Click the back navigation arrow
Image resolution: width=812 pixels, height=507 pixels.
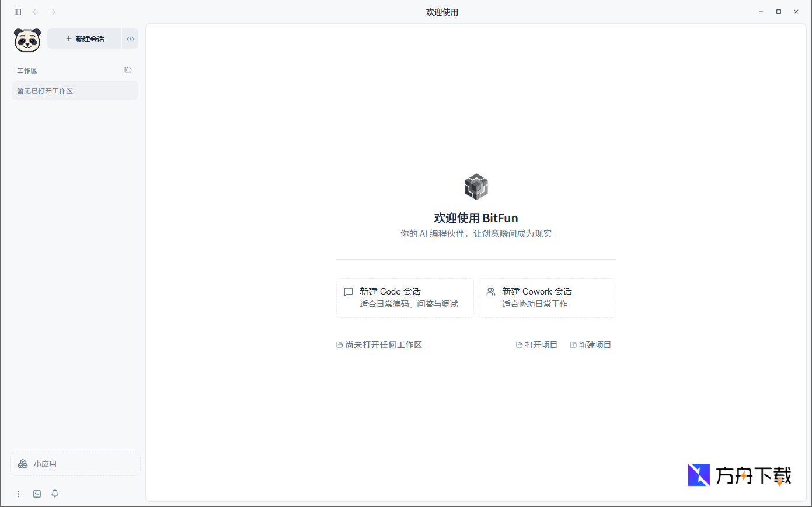(35, 11)
